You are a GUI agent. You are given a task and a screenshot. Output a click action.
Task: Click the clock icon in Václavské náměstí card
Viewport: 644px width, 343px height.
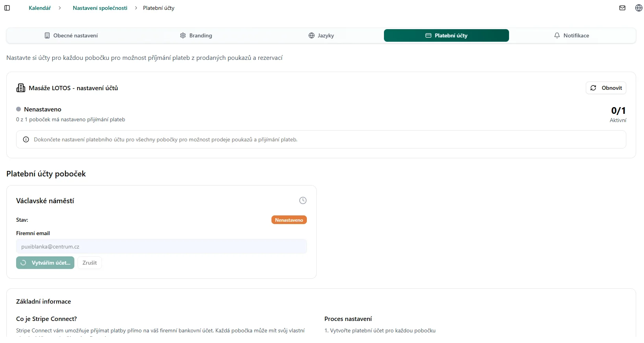click(x=303, y=200)
